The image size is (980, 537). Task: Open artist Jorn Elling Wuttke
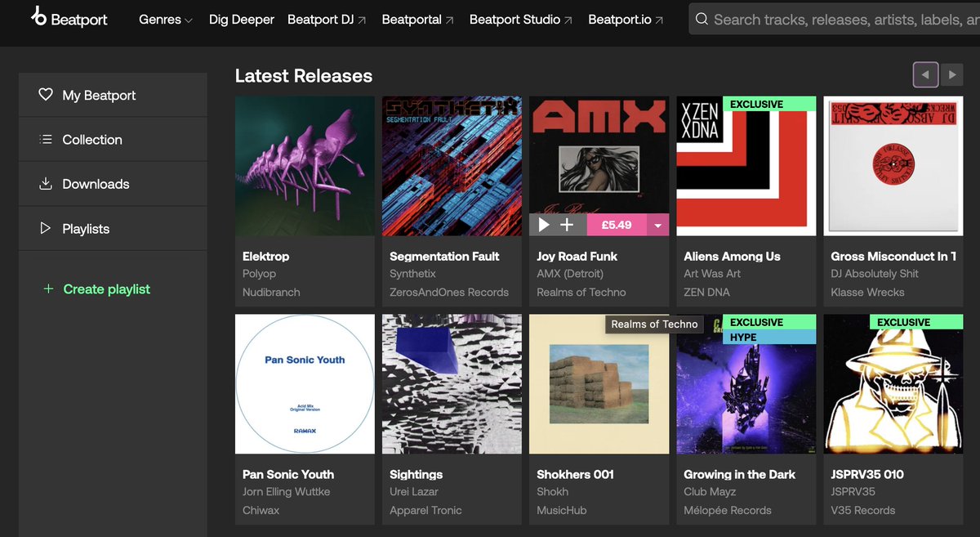pyautogui.click(x=287, y=492)
